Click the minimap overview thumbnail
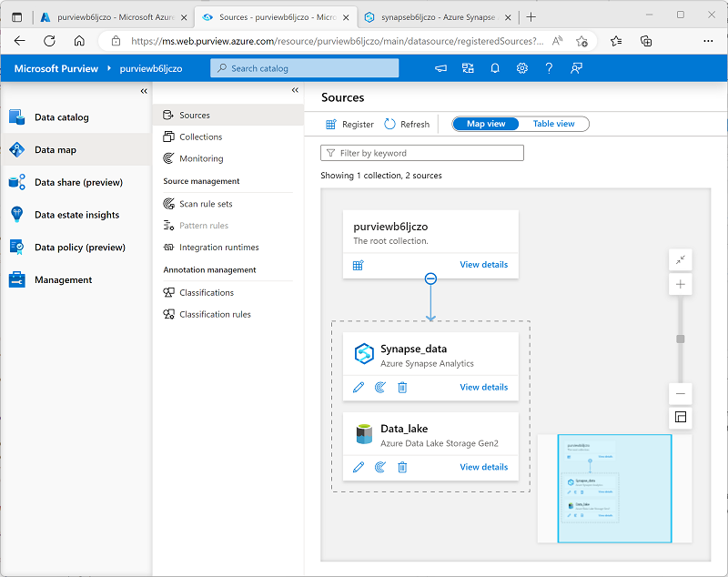728x577 pixels. coord(614,489)
